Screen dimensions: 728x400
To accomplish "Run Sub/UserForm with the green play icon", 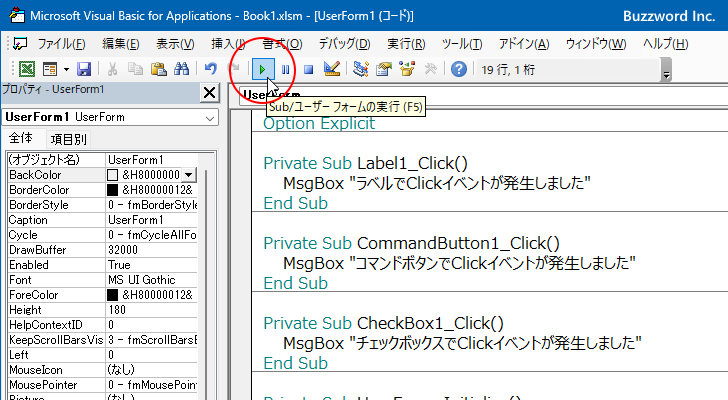I will point(263,70).
